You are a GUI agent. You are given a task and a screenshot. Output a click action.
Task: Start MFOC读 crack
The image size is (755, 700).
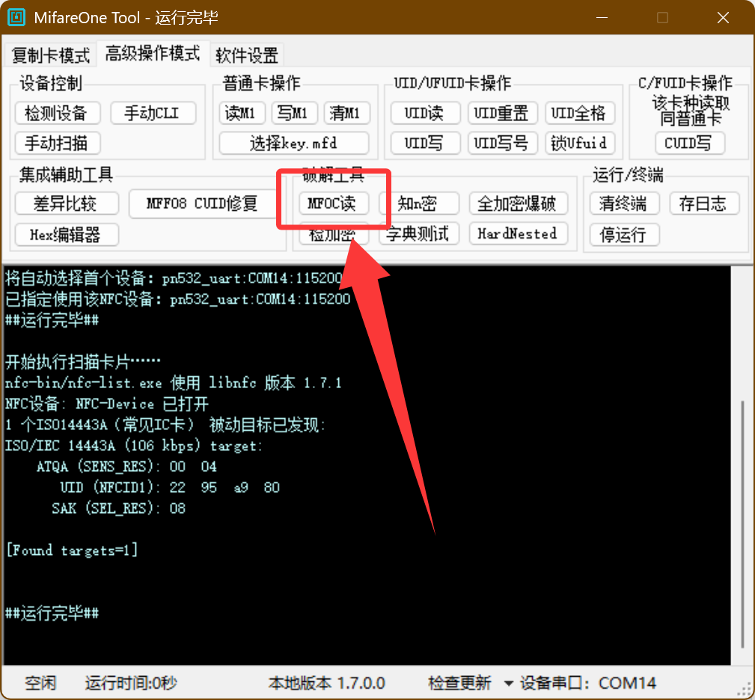click(x=333, y=203)
